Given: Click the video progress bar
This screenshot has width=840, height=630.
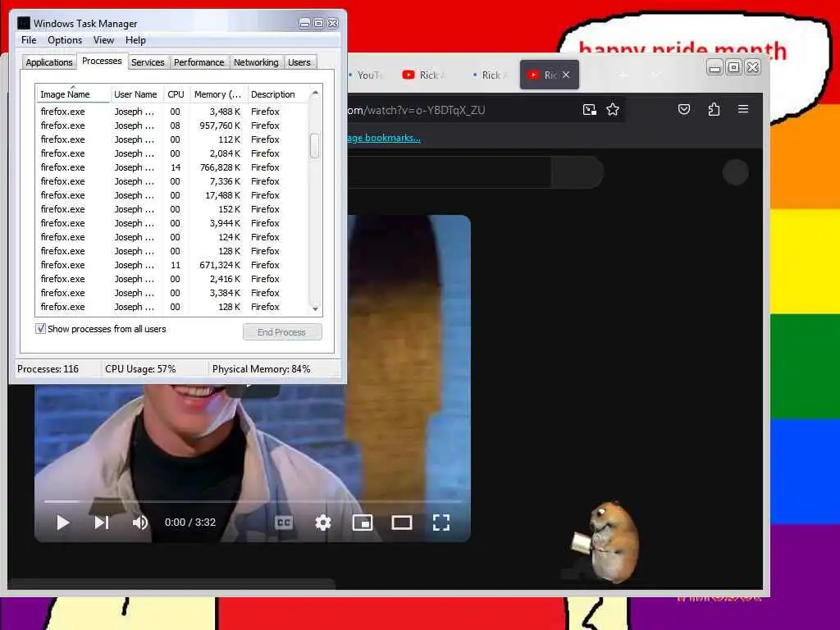Looking at the screenshot, I should (x=253, y=501).
